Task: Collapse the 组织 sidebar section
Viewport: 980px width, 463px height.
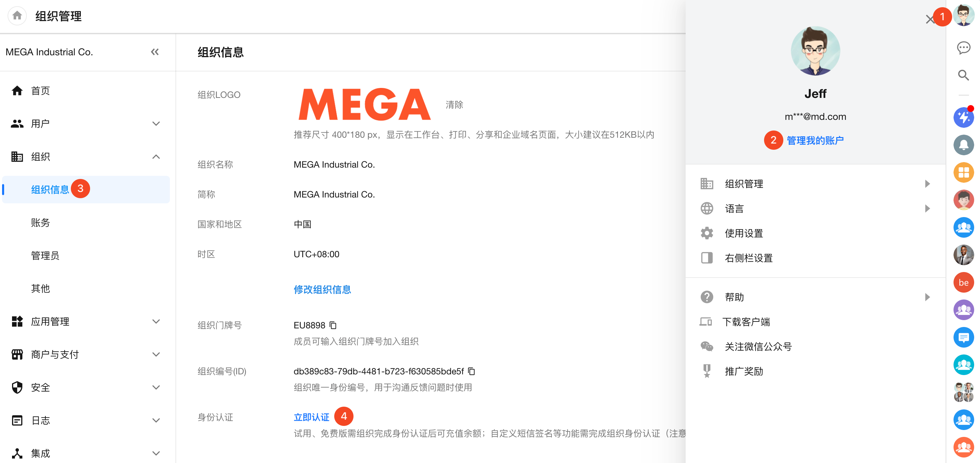Action: click(x=156, y=157)
